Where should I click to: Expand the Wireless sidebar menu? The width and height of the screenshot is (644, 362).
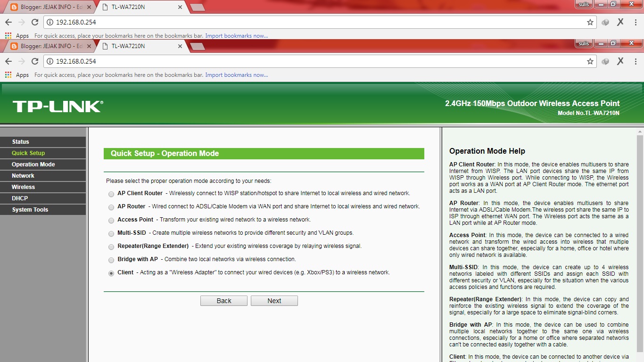(x=43, y=187)
